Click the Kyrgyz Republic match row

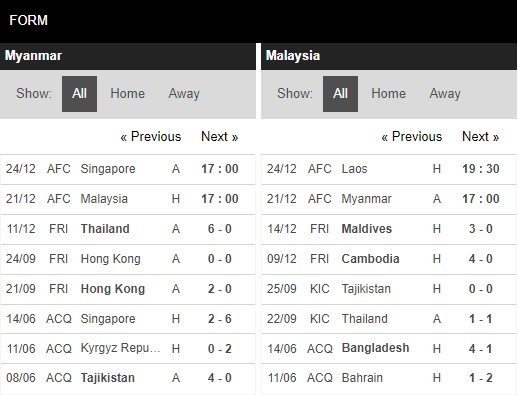click(128, 349)
